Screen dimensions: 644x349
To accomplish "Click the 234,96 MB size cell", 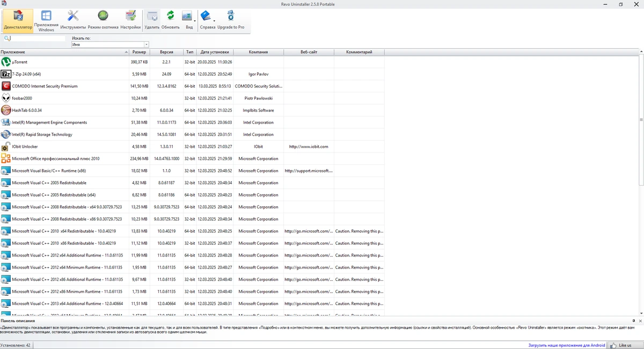I will coord(139,159).
